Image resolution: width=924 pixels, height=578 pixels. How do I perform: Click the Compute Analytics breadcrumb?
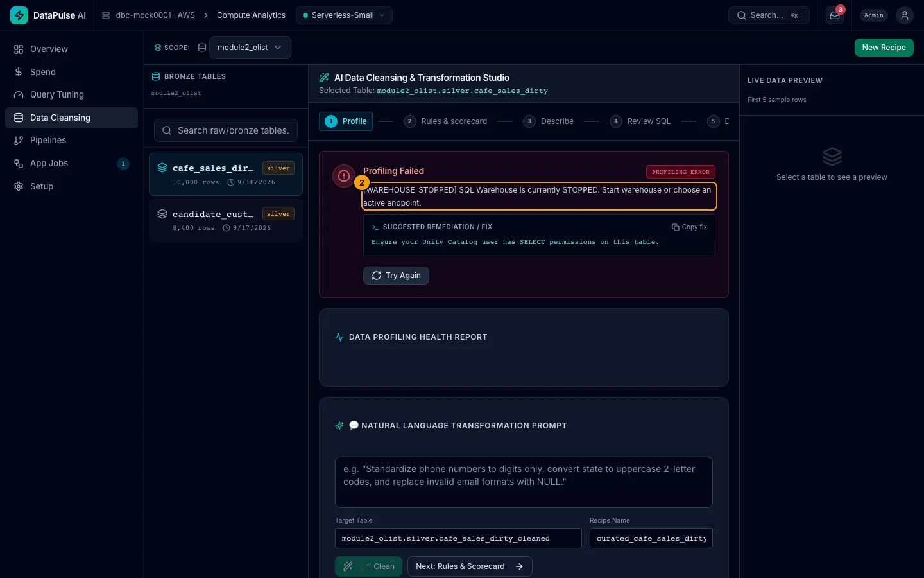coord(251,15)
